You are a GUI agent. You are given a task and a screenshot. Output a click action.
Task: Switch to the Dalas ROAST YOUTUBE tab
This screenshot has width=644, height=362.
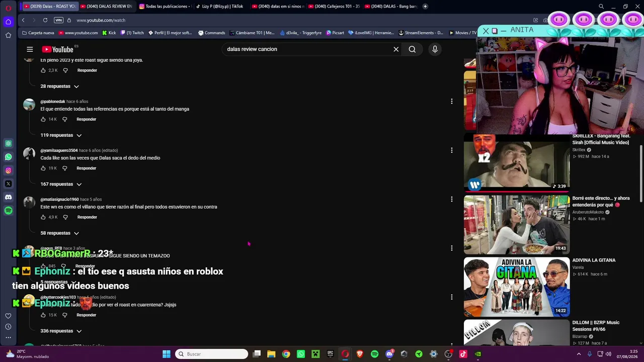(49, 7)
